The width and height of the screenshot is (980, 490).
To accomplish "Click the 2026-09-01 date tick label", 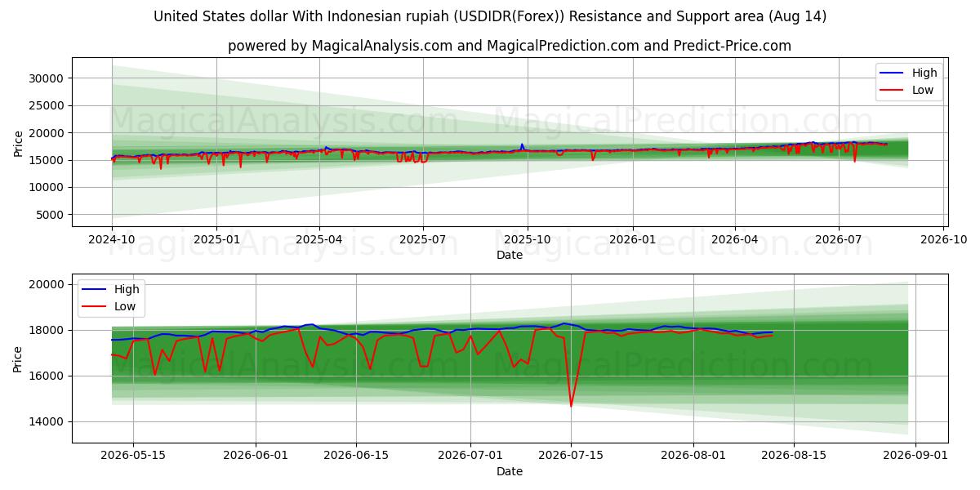I will point(915,457).
